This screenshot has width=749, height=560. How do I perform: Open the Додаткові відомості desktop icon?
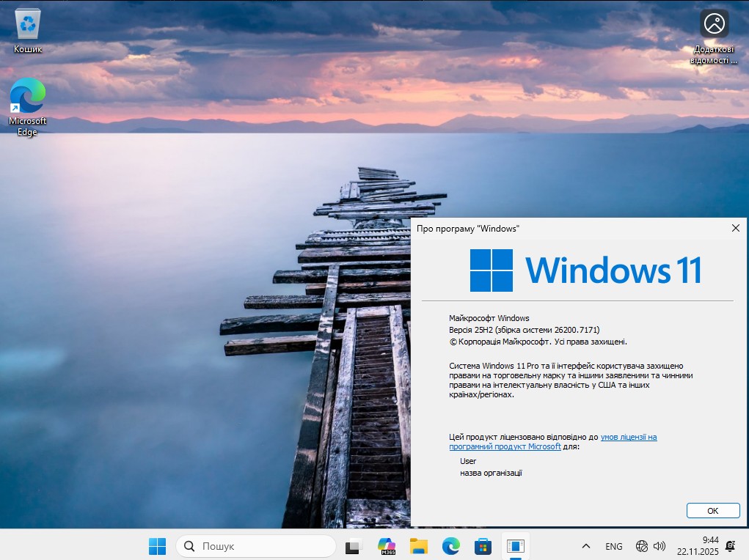point(714,37)
